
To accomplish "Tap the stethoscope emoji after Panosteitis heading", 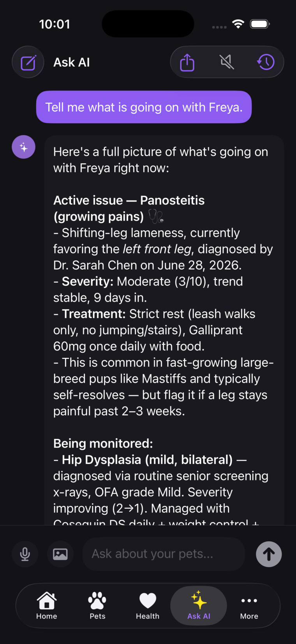I will click(156, 216).
